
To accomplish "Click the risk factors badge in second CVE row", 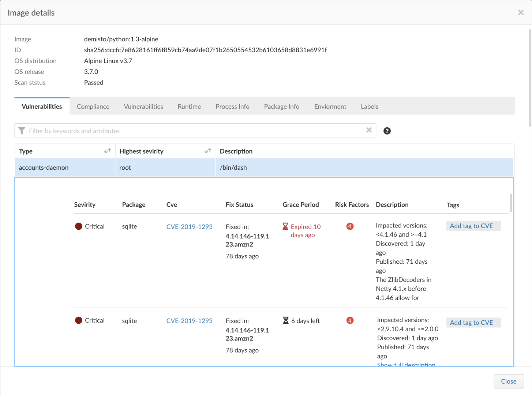I will (350, 320).
